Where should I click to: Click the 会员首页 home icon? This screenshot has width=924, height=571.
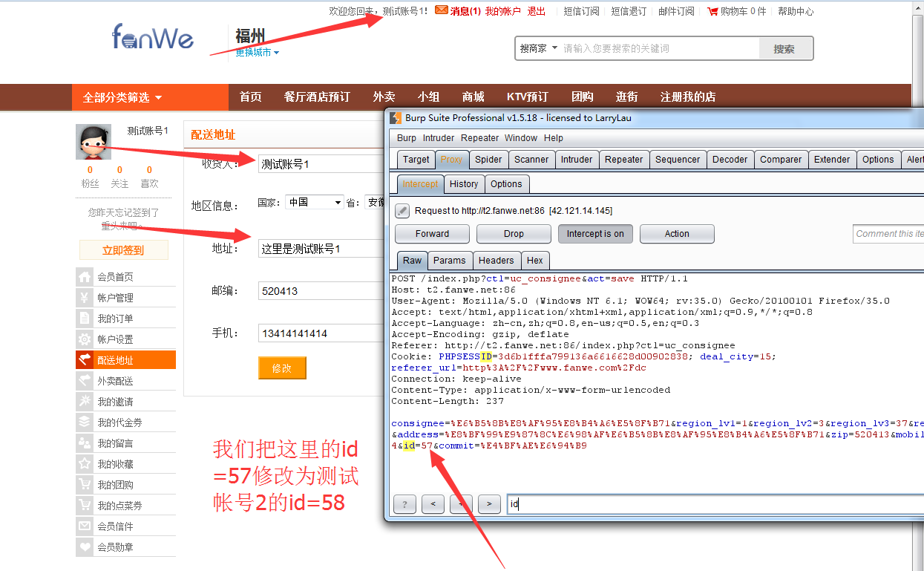[x=85, y=277]
